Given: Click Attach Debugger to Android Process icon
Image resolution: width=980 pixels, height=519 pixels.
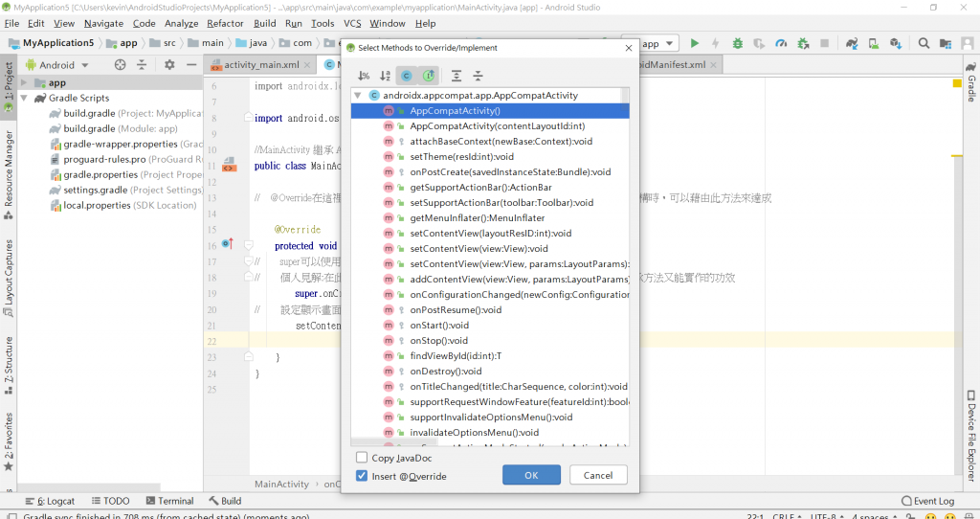Looking at the screenshot, I should [x=803, y=44].
